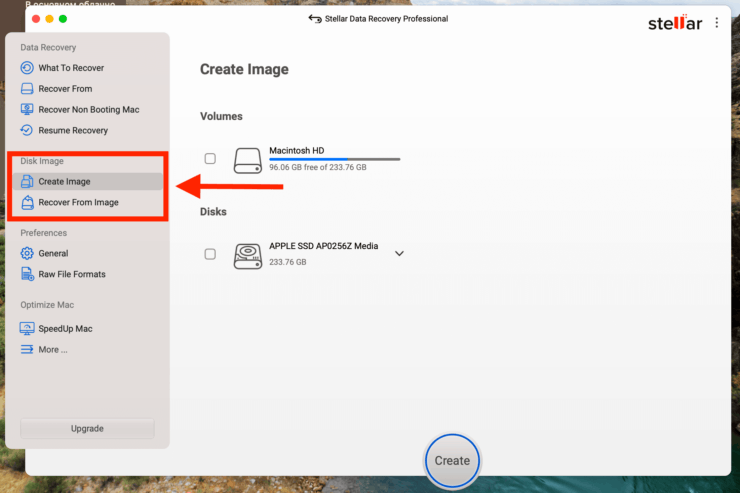Click the What To Recover sidebar icon
The height and width of the screenshot is (493, 740).
tap(27, 68)
